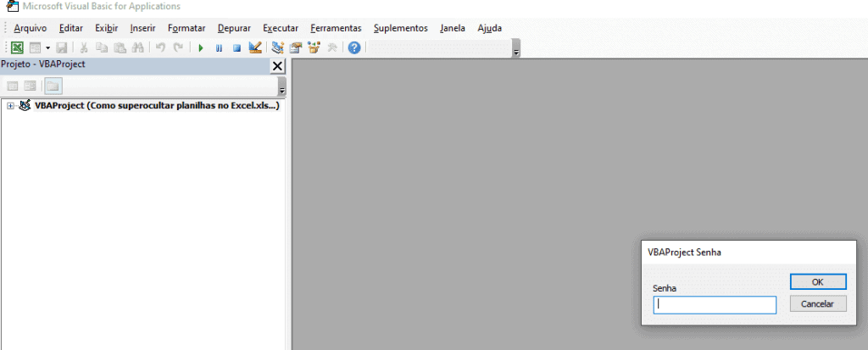
Task: Open the Exibir menu
Action: click(106, 28)
